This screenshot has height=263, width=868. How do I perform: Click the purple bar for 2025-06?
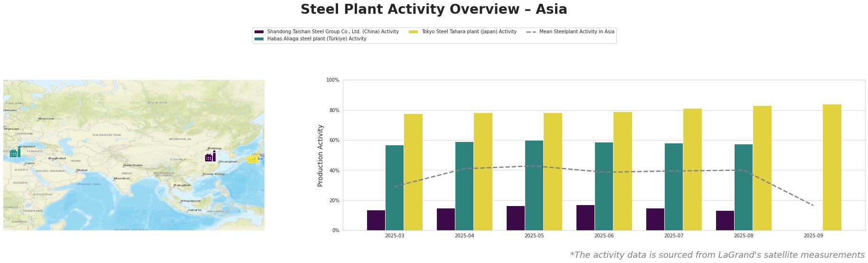pos(585,217)
